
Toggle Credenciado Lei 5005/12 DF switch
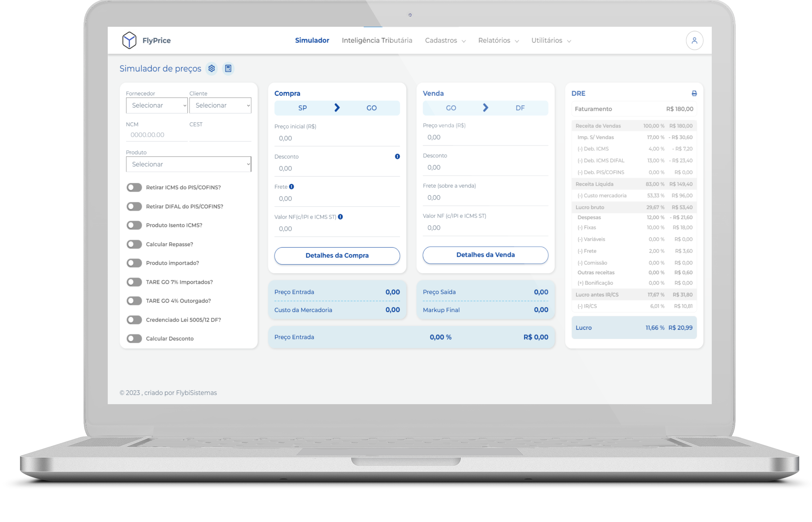pos(134,320)
